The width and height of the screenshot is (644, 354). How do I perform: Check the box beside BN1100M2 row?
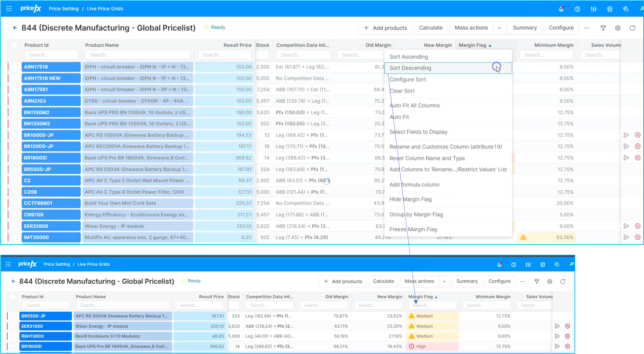click(14, 112)
